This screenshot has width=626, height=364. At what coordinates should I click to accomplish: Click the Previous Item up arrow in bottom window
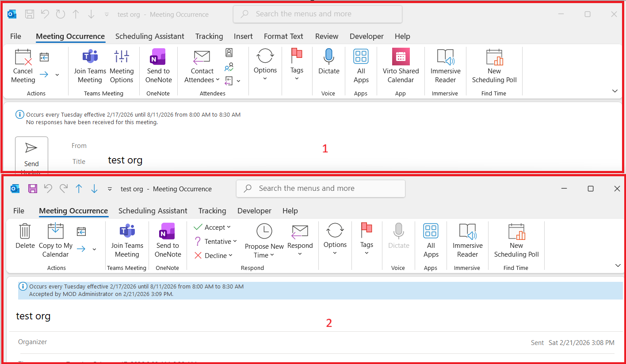point(79,189)
